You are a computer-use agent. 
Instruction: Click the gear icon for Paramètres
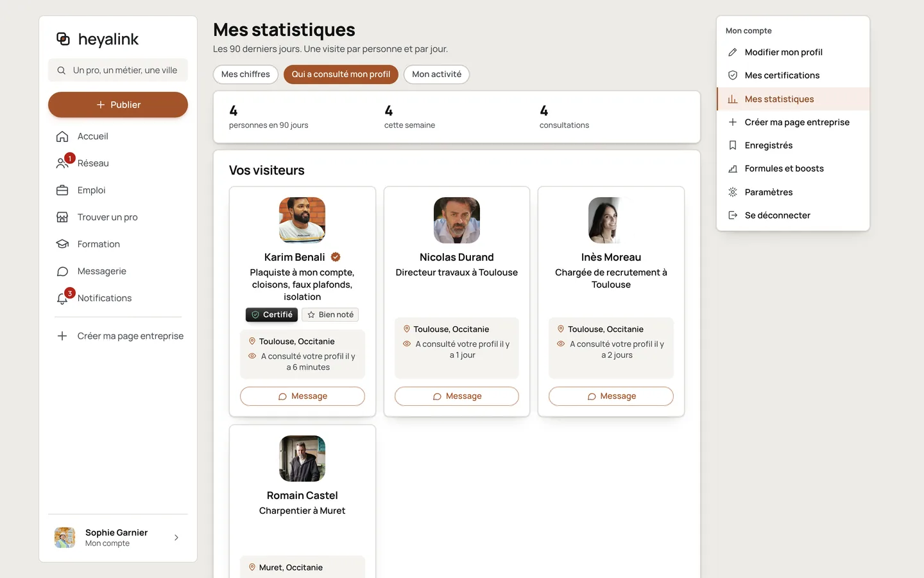click(x=733, y=192)
